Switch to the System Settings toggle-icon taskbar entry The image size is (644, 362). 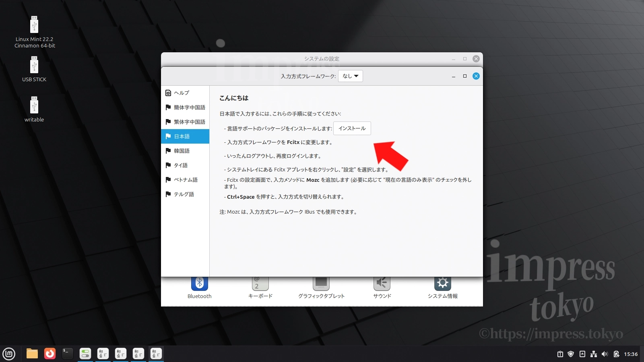[85, 354]
